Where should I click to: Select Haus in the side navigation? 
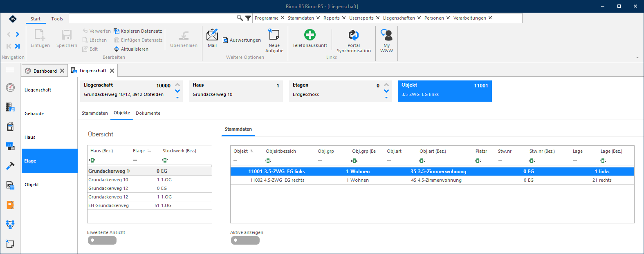tap(49, 137)
